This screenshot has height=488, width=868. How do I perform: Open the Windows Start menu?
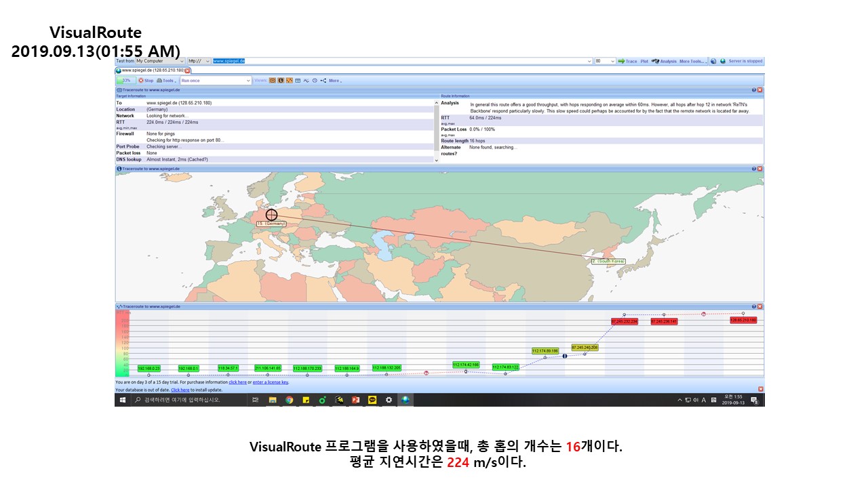[x=123, y=400]
